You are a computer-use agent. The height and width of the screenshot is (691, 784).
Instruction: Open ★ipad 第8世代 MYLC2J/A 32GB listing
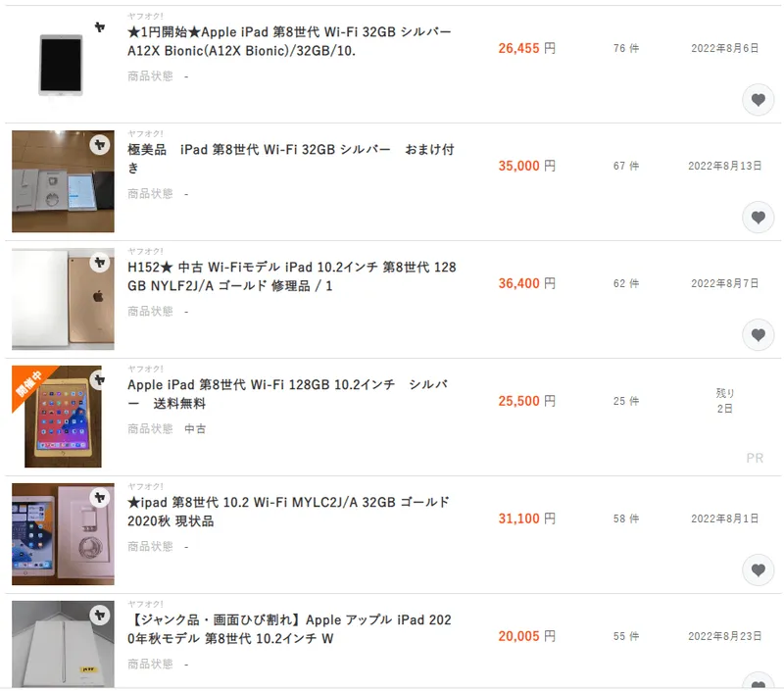point(288,512)
